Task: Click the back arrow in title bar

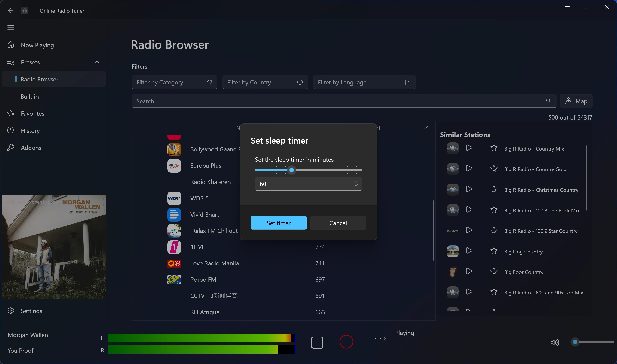Action: pyautogui.click(x=10, y=10)
